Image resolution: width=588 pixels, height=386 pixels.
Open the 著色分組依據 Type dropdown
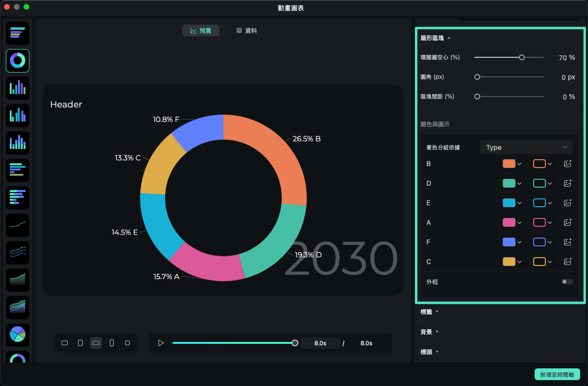tap(526, 147)
